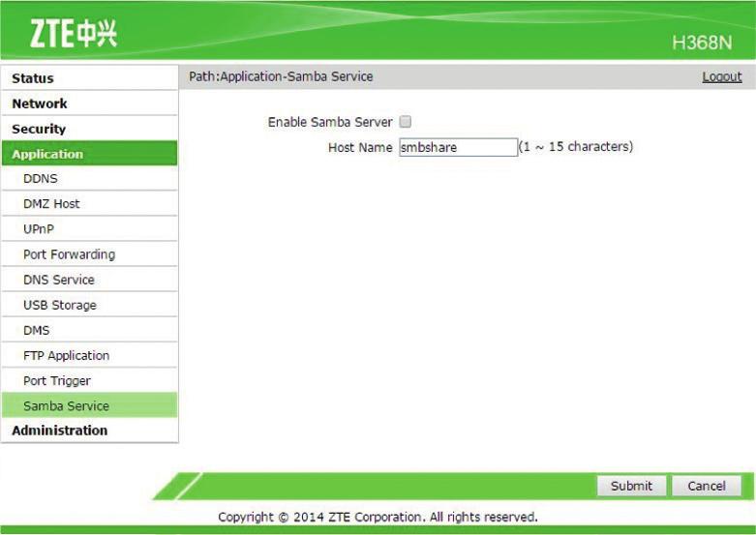Screen dimensions: 756x535
Task: Open the Security menu section
Action: click(x=90, y=129)
